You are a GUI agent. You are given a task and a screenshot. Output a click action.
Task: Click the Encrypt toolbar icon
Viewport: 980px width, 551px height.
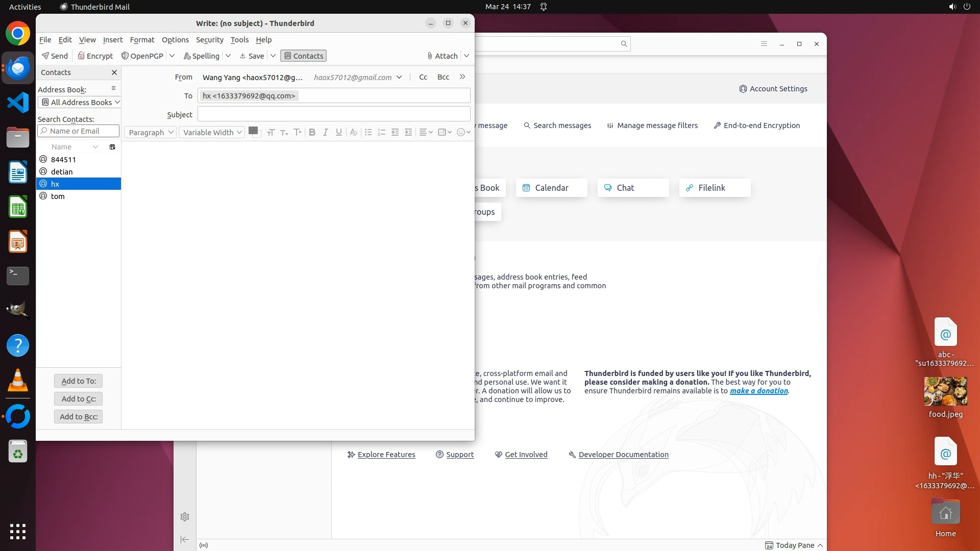[x=95, y=56]
